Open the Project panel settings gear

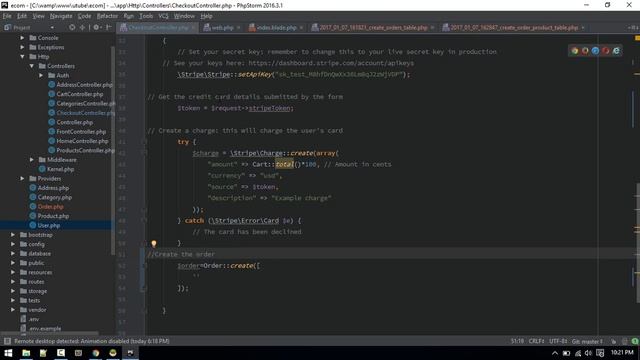click(x=96, y=27)
